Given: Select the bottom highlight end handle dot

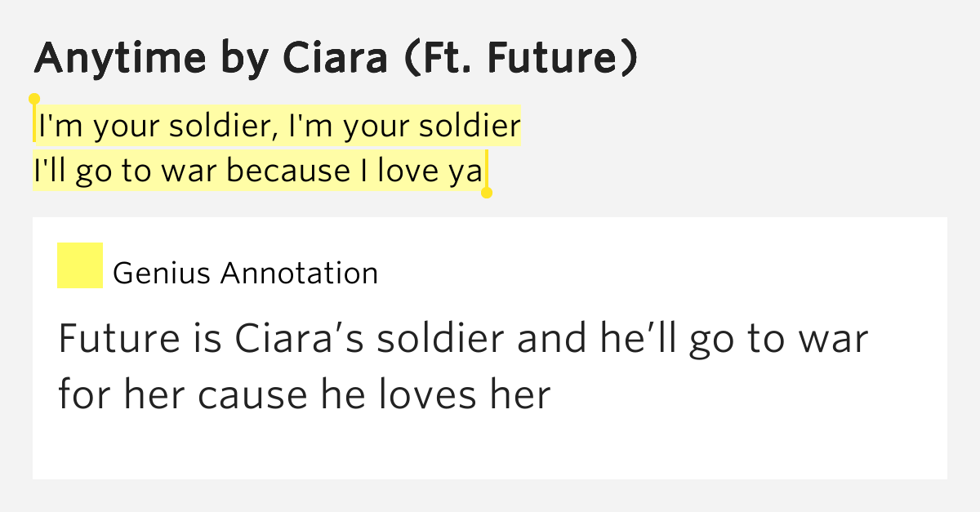Looking at the screenshot, I should click(487, 193).
